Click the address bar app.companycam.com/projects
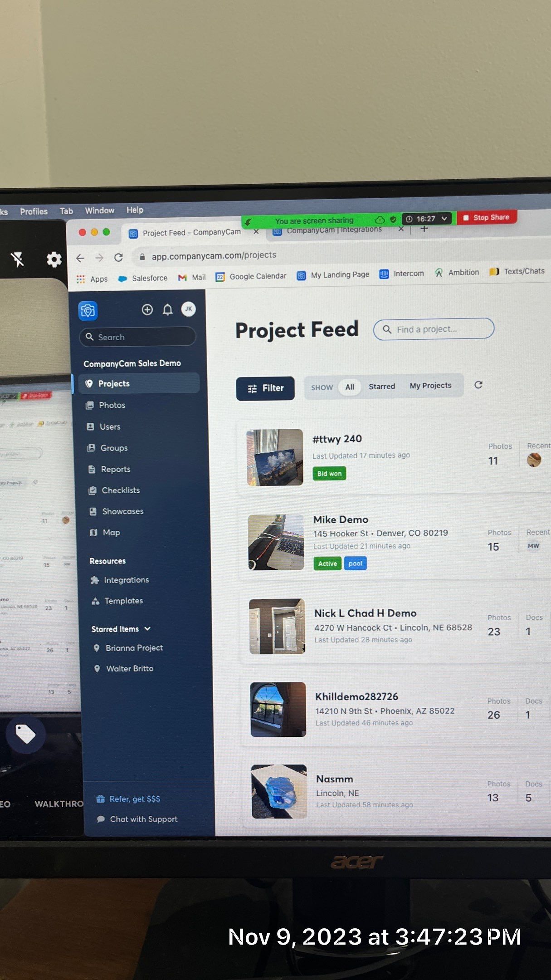This screenshot has width=551, height=980. pyautogui.click(x=214, y=255)
